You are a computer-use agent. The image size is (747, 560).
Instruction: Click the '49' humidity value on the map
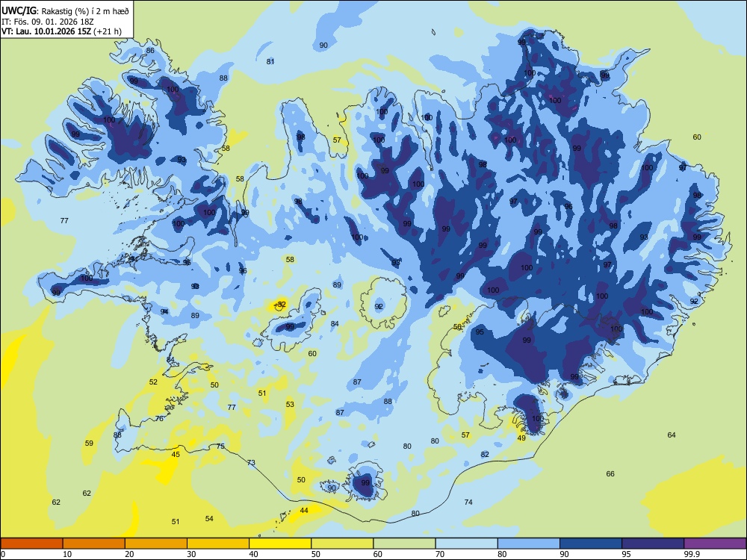521,438
